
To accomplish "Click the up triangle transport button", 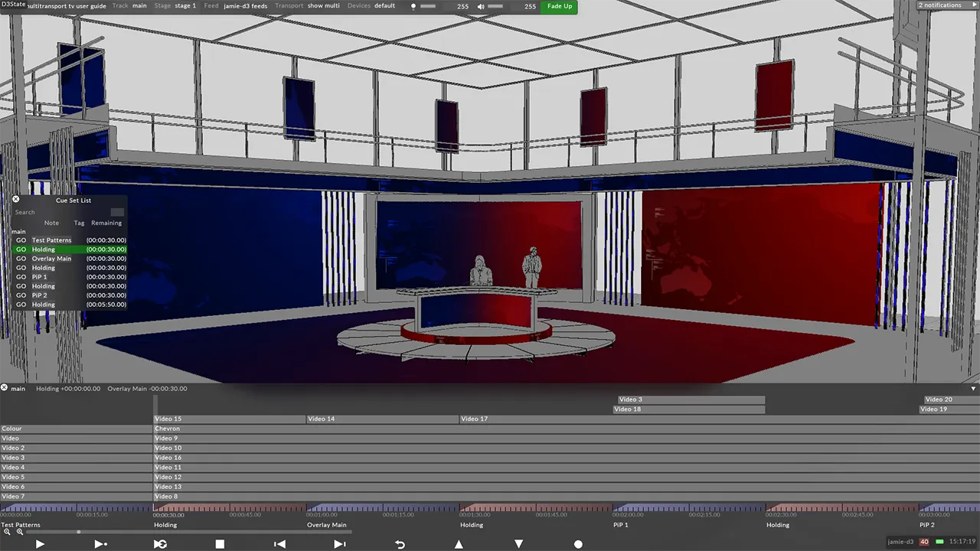I will tap(459, 544).
